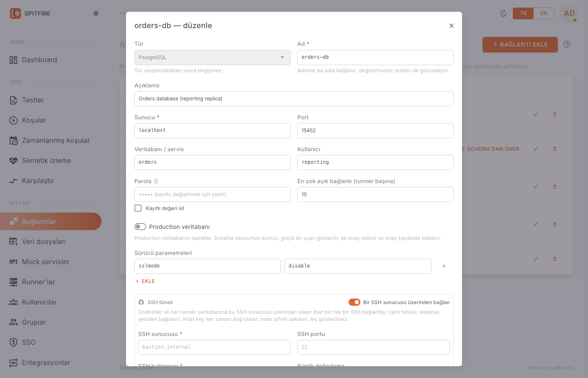This screenshot has height=378, width=588.
Task: Switch interface language to EN
Action: pyautogui.click(x=544, y=13)
